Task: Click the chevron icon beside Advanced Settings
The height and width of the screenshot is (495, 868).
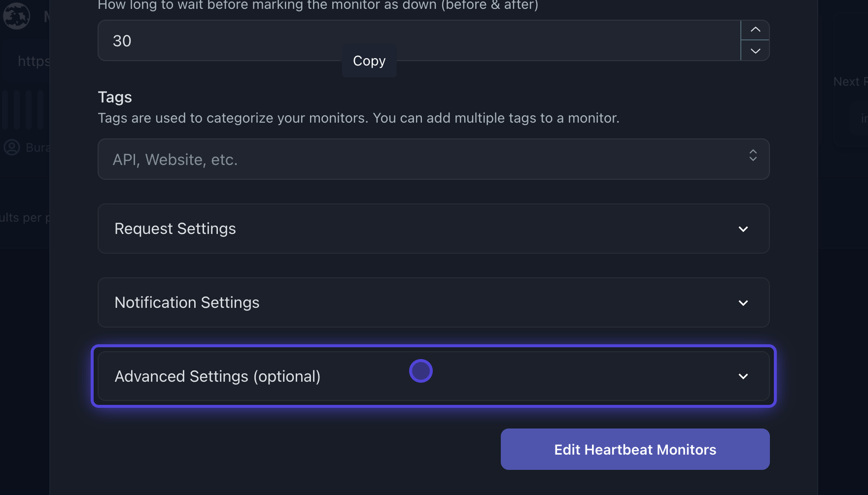Action: (x=743, y=376)
